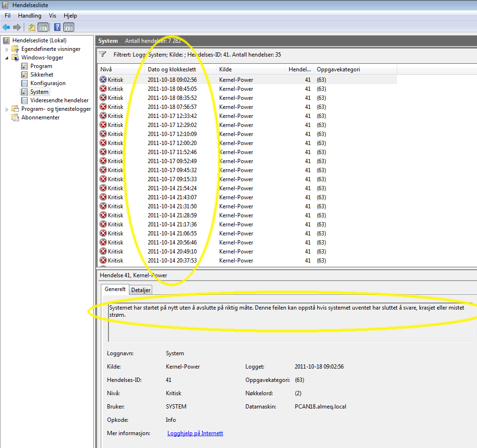Expand the Egendefinerte visninger node
Screen dimensions: 477x448
tap(7, 49)
